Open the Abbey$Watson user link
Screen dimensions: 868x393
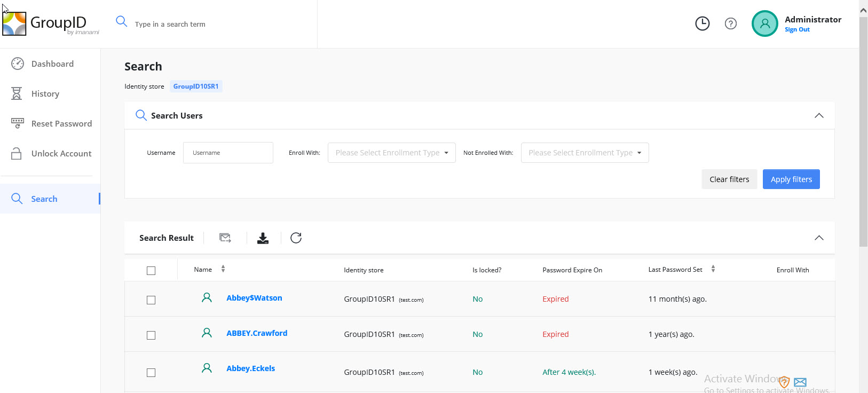(254, 298)
